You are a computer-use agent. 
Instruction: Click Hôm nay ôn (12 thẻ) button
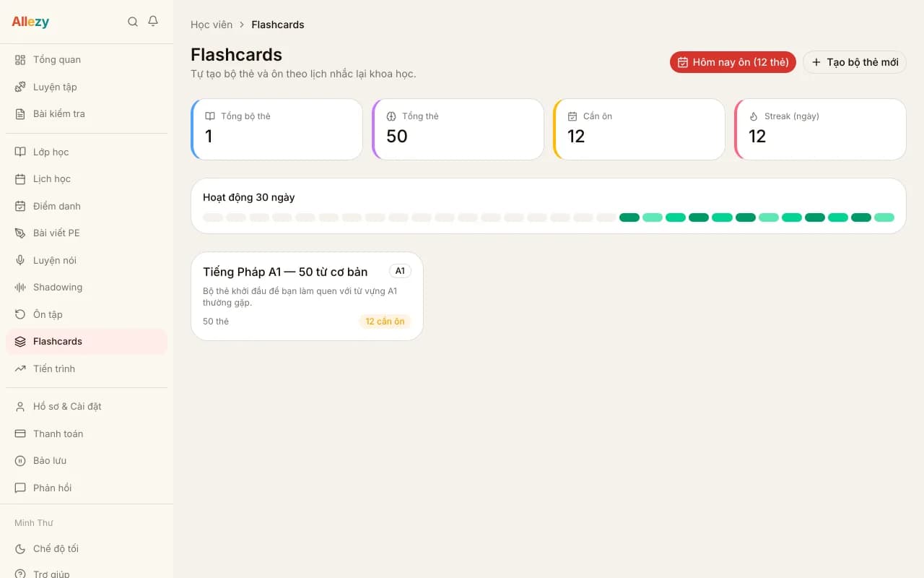(x=733, y=62)
